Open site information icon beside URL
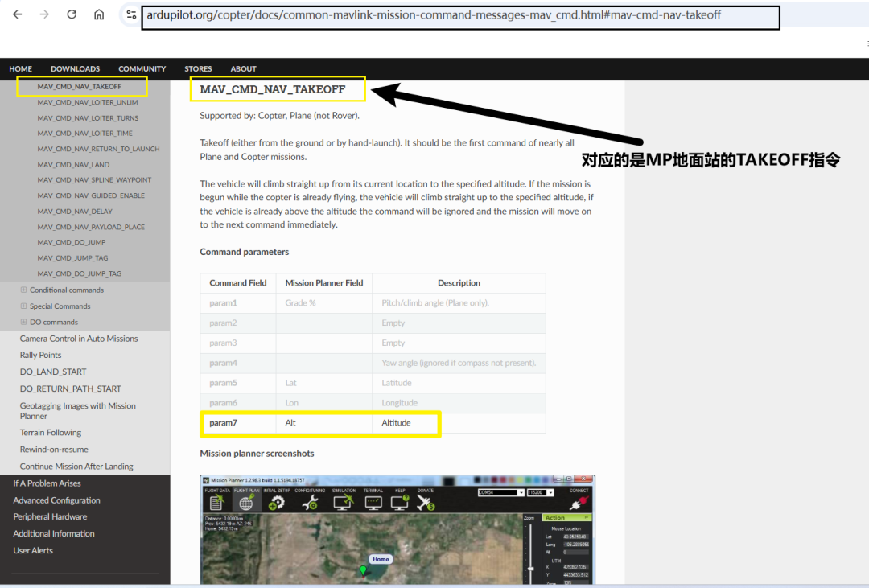The height and width of the screenshot is (588, 869). (131, 14)
